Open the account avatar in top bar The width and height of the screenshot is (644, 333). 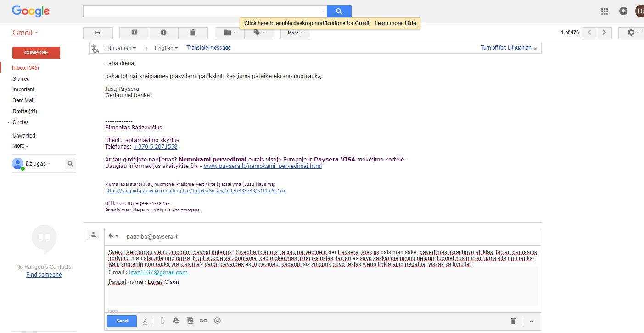coord(639,11)
